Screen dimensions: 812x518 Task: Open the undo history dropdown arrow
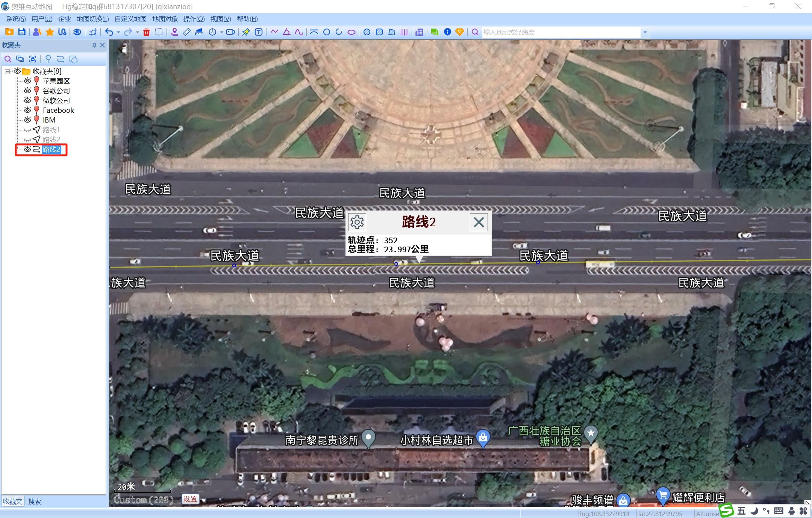(118, 32)
